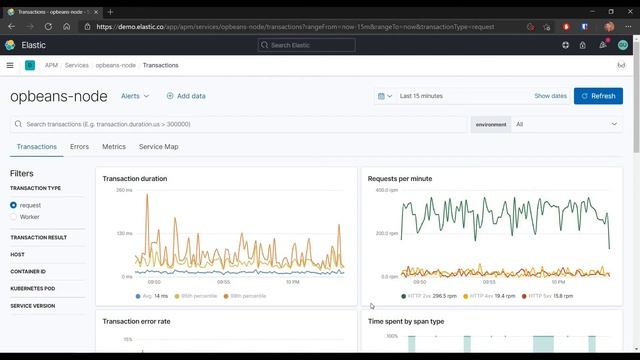640x360 pixels.
Task: Click APM in the breadcrumb
Action: (x=51, y=65)
